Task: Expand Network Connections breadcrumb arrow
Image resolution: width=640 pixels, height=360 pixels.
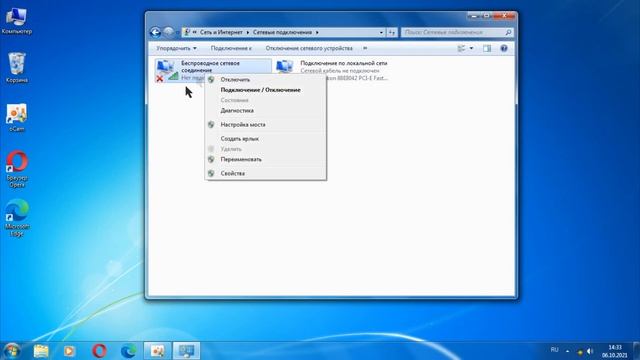Action: pos(317,32)
